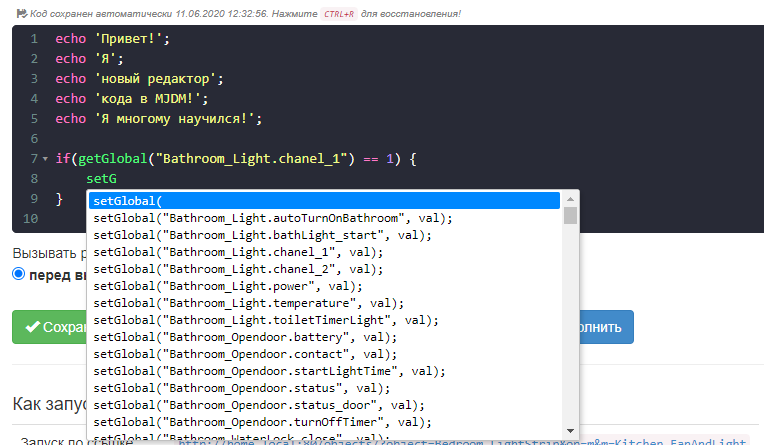The image size is (764, 445).
Task: Click the autosave floppy icon
Action: (21, 14)
